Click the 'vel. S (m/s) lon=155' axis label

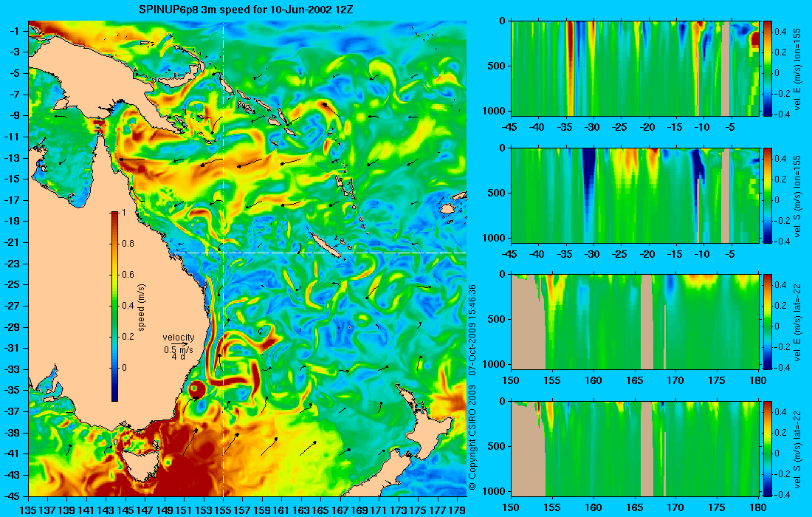point(799,195)
